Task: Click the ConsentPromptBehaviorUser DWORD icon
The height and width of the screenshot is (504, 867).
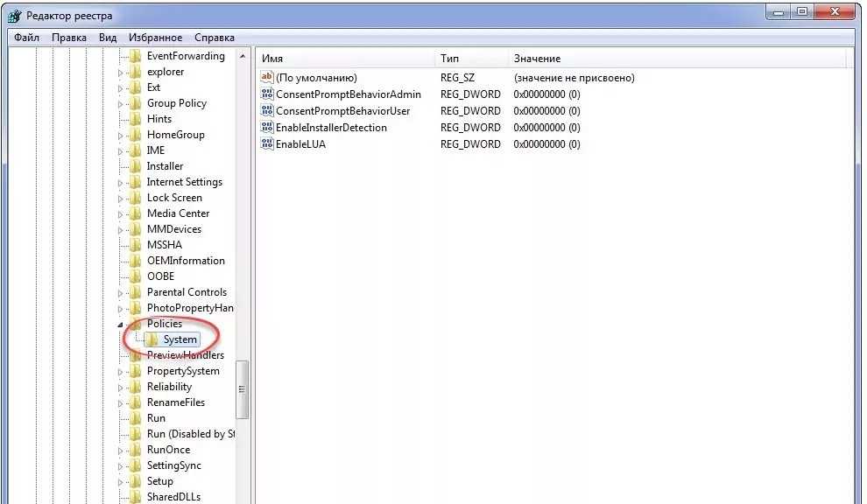Action: point(268,111)
